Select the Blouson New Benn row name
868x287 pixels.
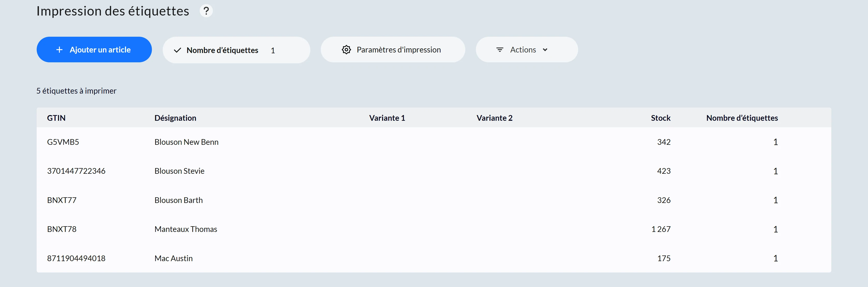tap(186, 142)
